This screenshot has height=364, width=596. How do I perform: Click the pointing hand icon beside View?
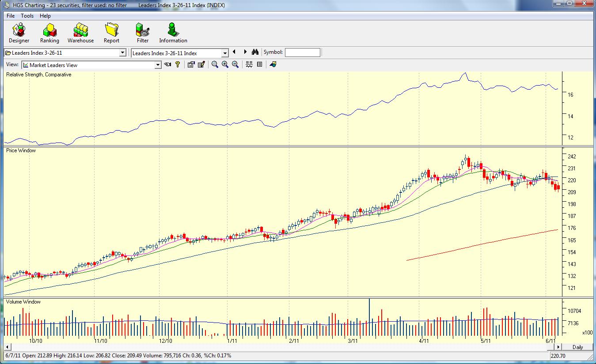(x=167, y=64)
